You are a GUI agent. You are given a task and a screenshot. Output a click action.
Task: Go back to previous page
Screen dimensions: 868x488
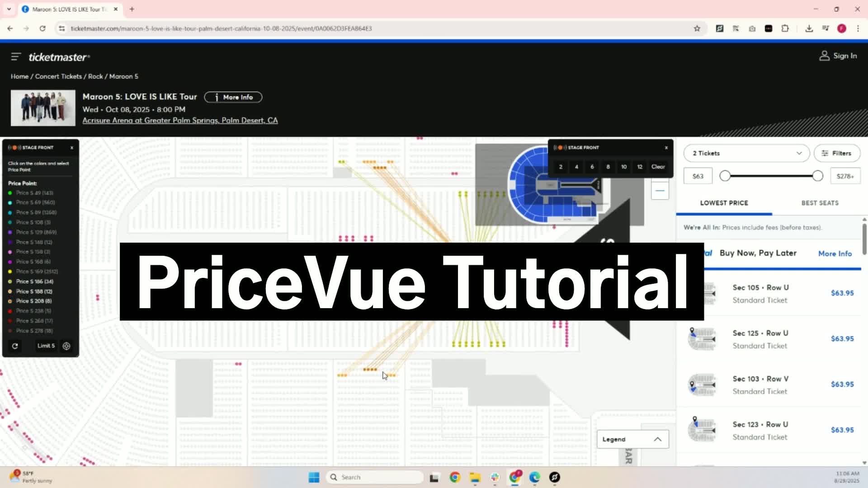click(x=10, y=28)
